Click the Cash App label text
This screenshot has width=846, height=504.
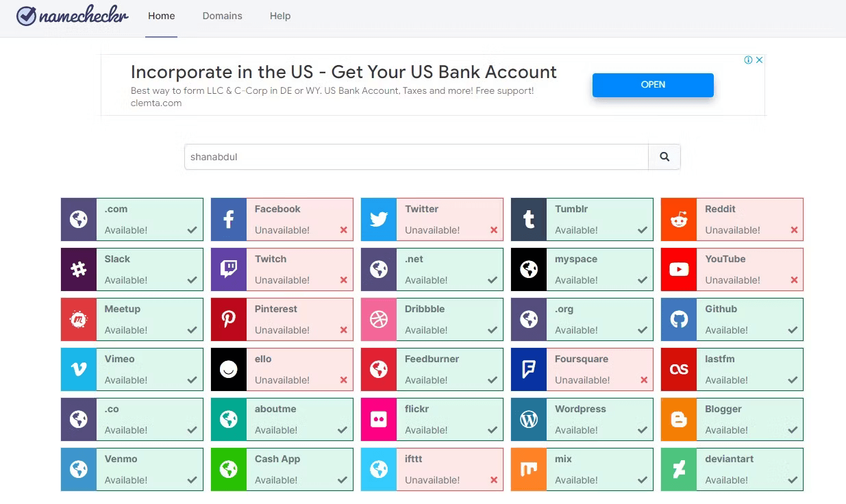click(x=277, y=459)
